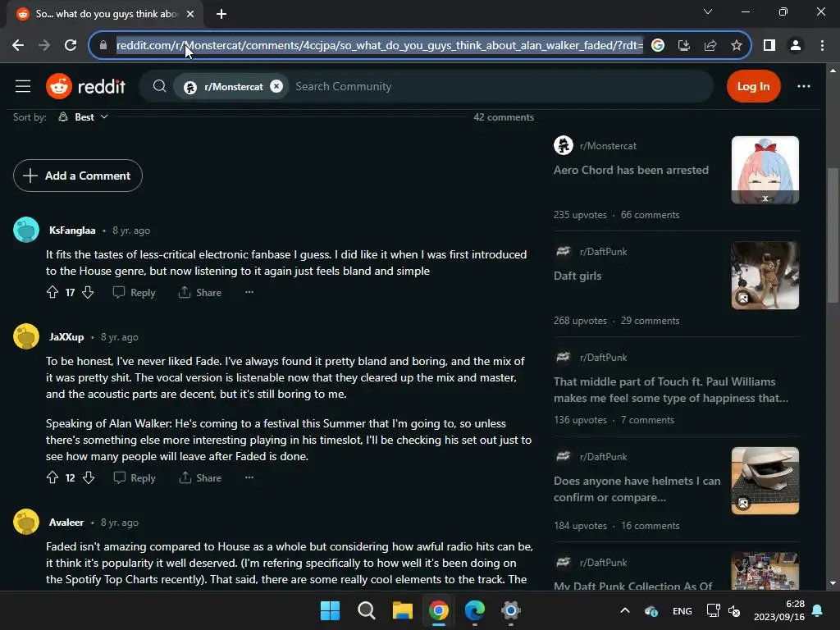This screenshot has height=630, width=840.
Task: Remove the r/Monstercat search filter
Action: pos(276,86)
